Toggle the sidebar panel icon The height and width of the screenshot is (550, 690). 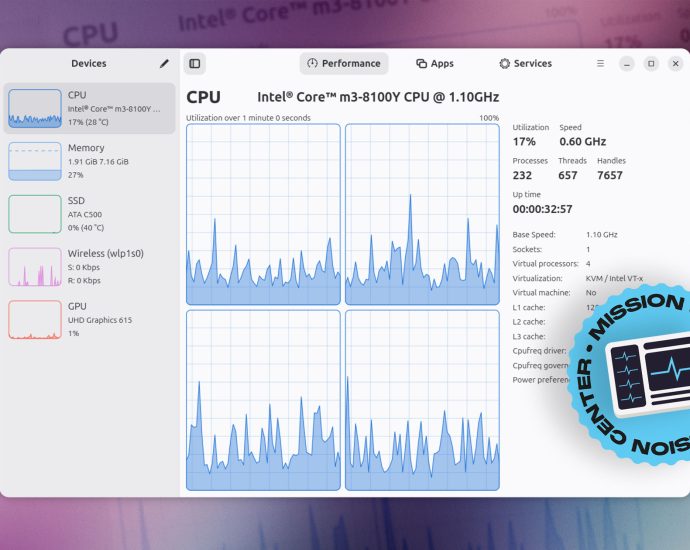[195, 64]
